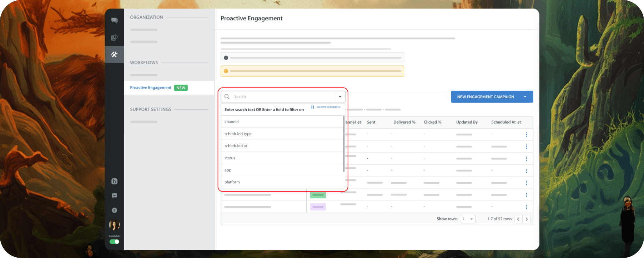Click the Sent column header
This screenshot has width=644, height=258.
371,122
